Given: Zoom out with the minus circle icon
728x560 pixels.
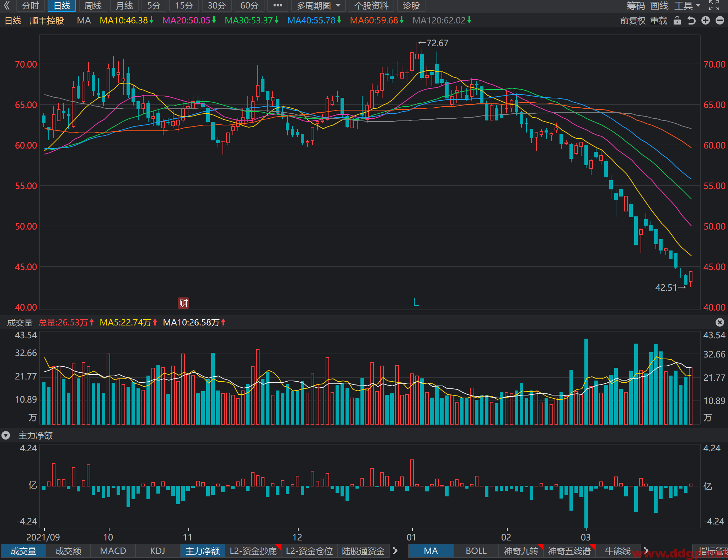Looking at the screenshot, I should tap(720, 21).
